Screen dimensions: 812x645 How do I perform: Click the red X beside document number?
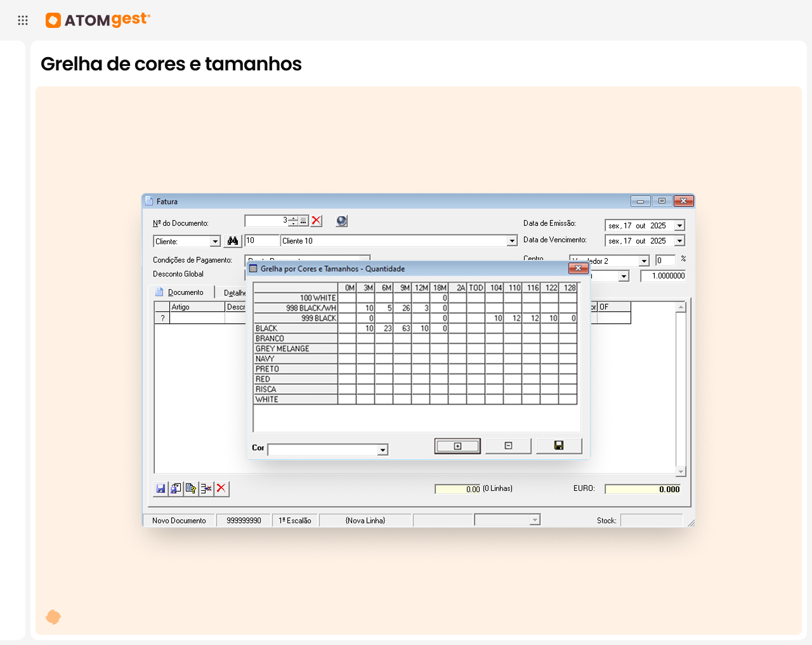tap(317, 221)
